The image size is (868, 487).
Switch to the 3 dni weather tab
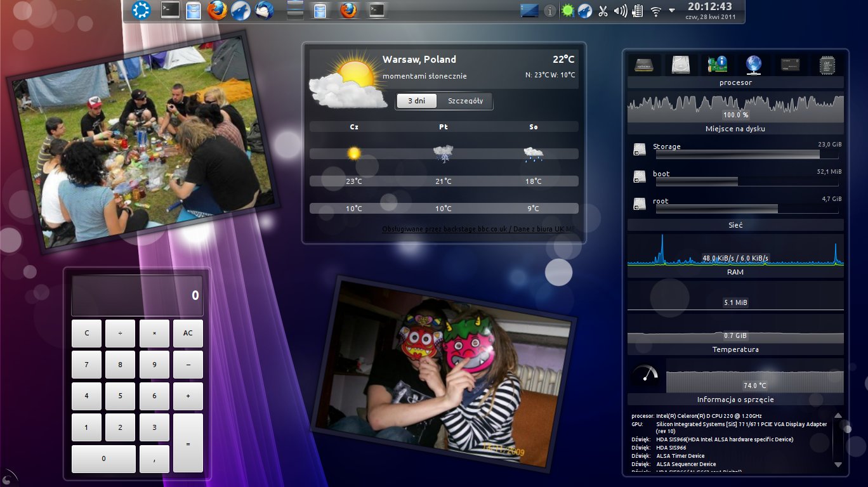point(416,101)
